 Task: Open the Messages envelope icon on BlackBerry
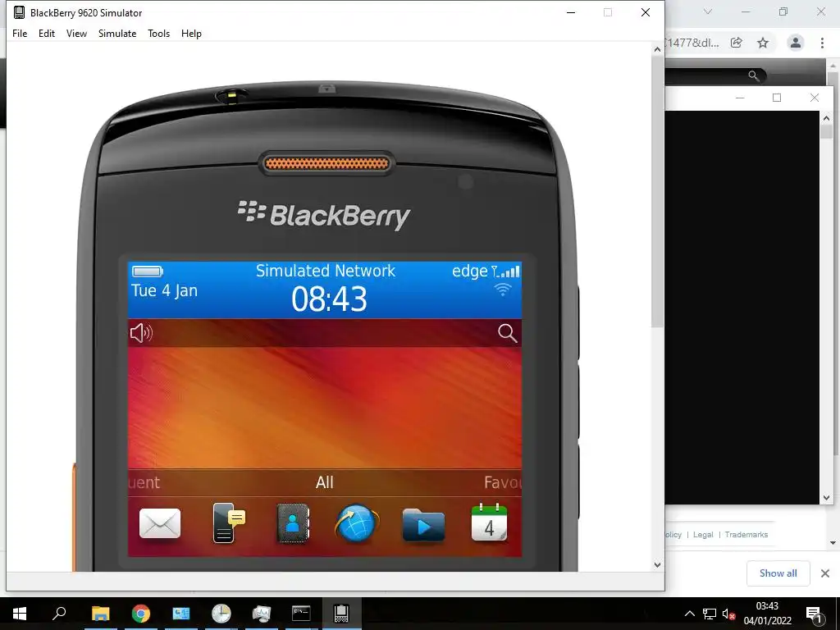pyautogui.click(x=160, y=523)
